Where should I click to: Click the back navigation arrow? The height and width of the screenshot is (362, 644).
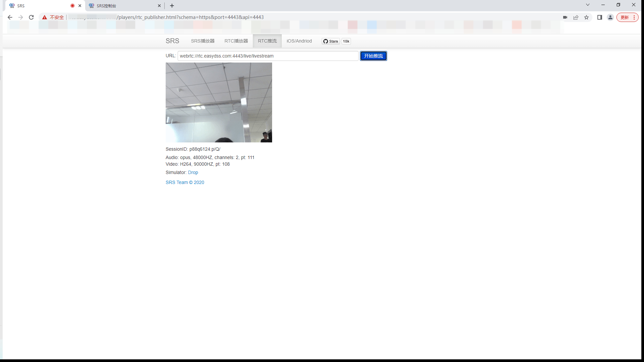10,17
